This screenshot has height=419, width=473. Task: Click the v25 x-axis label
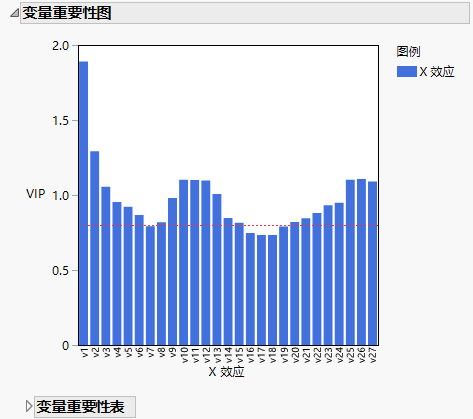tap(351, 355)
